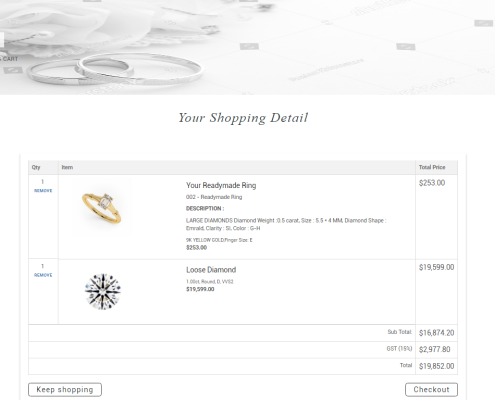This screenshot has height=400, width=495.
Task: Select the Total Price column header
Action: (x=432, y=167)
